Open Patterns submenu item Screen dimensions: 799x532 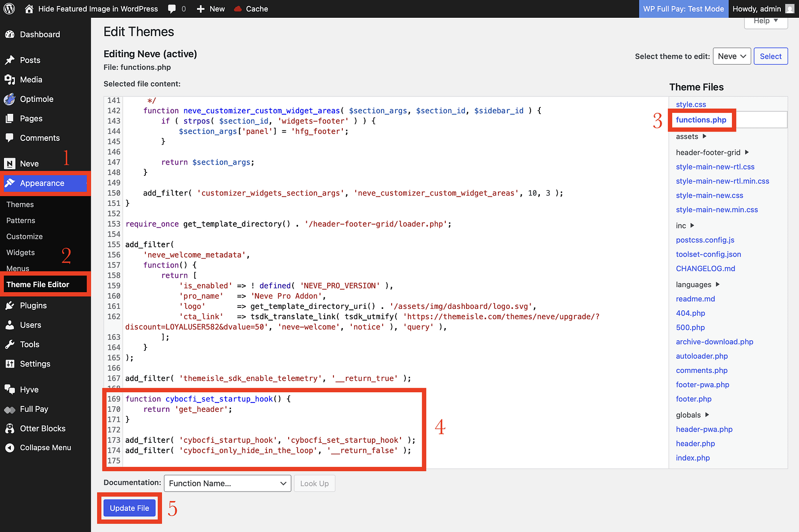(21, 221)
